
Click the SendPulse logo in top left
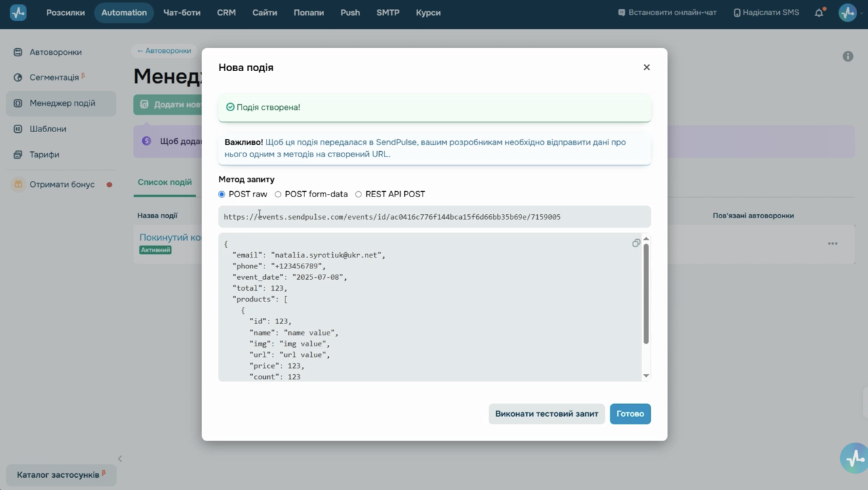(18, 13)
